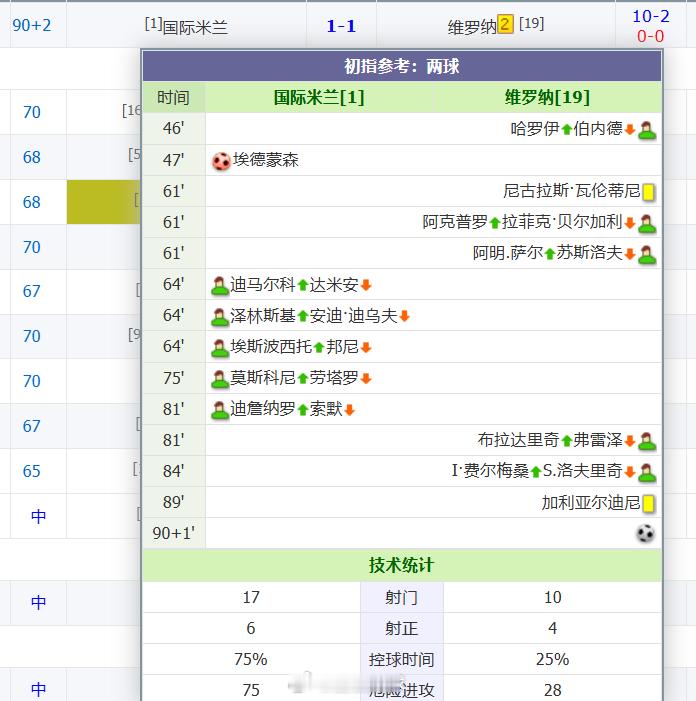
Task: Click the substitution player icon beside 迪马尔科
Action: coord(220,286)
